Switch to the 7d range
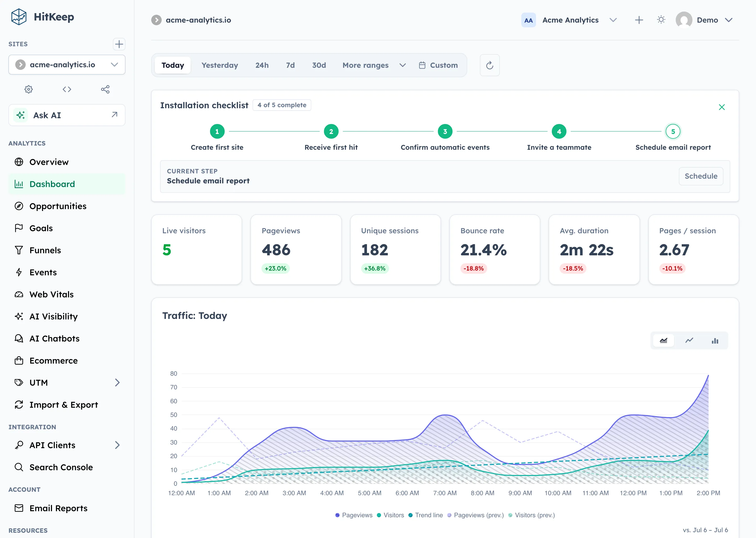 pos(290,65)
